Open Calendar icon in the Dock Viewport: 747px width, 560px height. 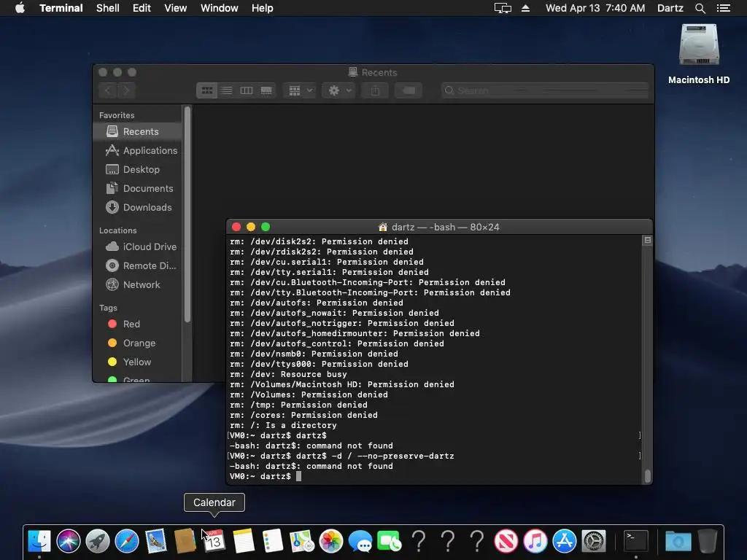tap(214, 541)
